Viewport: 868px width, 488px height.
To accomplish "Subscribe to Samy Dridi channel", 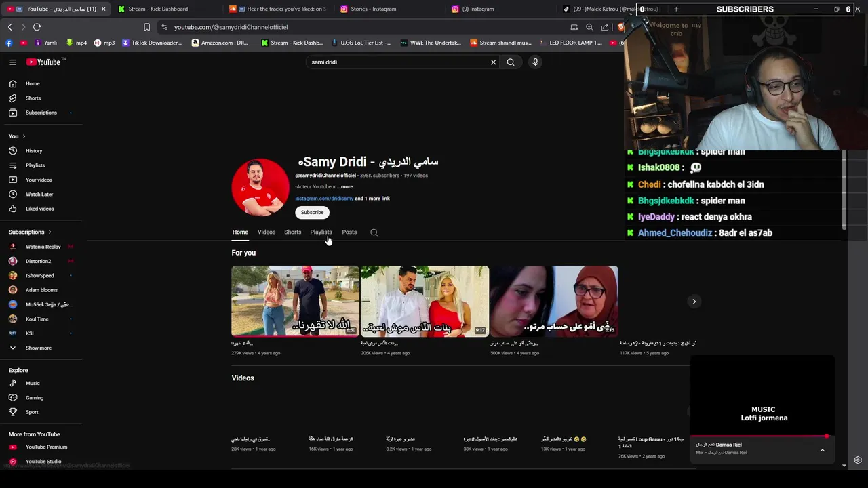I will [x=312, y=212].
